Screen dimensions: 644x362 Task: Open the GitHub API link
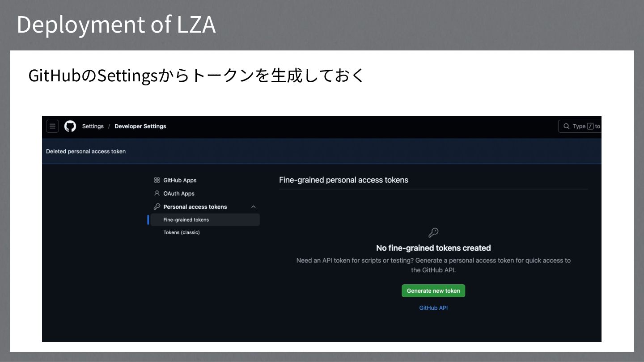click(433, 308)
